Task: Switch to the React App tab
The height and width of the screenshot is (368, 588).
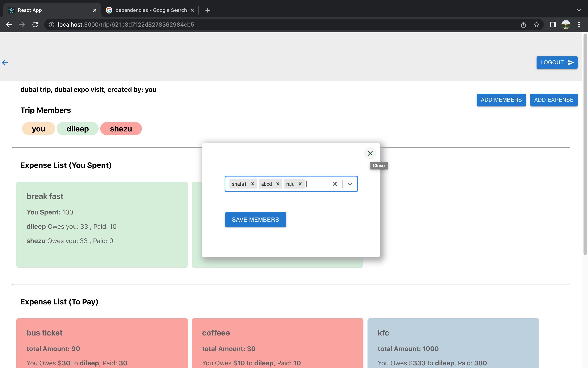Action: (52, 10)
